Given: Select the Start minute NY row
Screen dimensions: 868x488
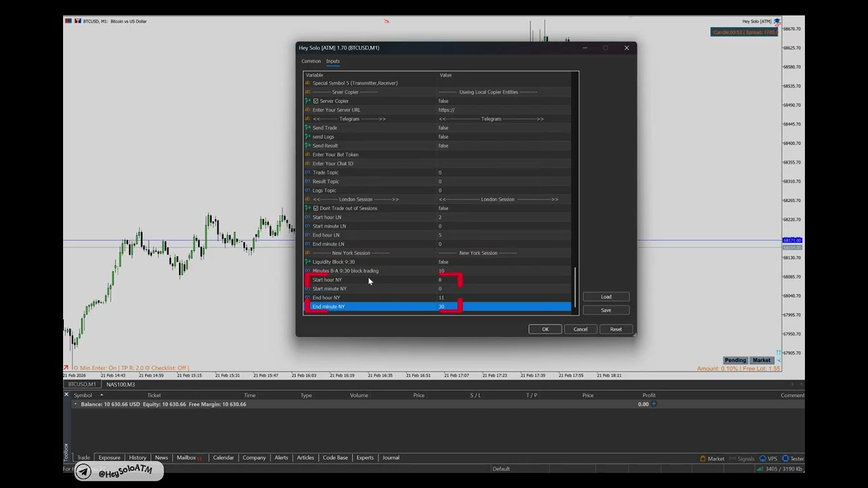Looking at the screenshot, I should 437,289.
